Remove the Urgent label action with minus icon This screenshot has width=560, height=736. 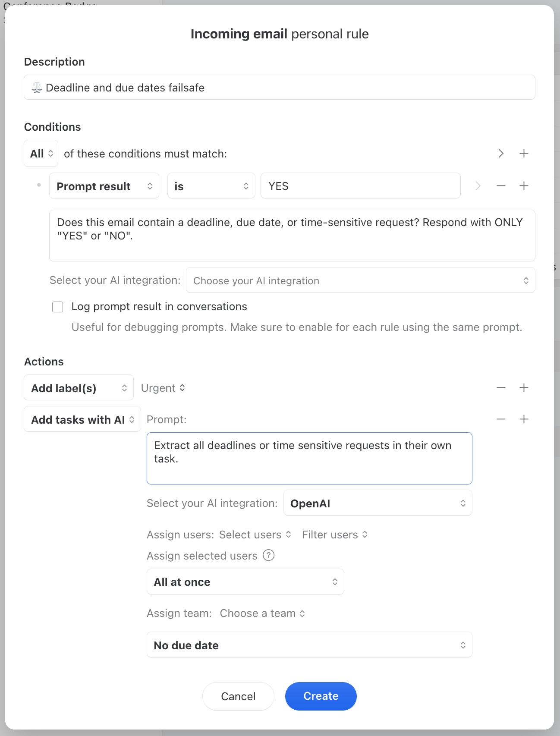click(x=501, y=387)
